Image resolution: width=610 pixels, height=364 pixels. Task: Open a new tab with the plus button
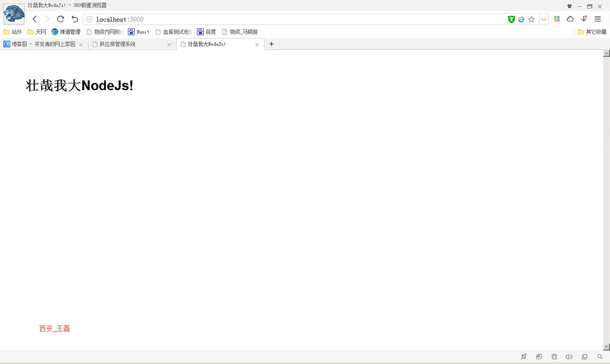(x=271, y=44)
